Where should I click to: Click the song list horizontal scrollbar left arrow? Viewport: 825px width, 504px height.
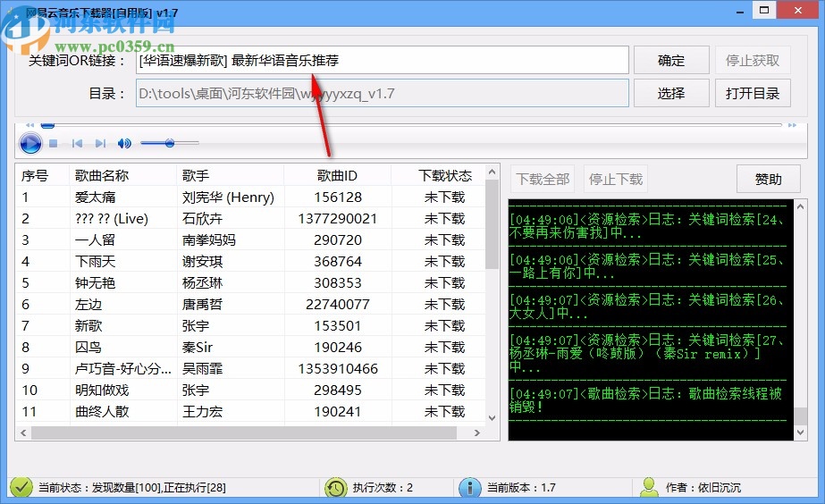click(23, 433)
